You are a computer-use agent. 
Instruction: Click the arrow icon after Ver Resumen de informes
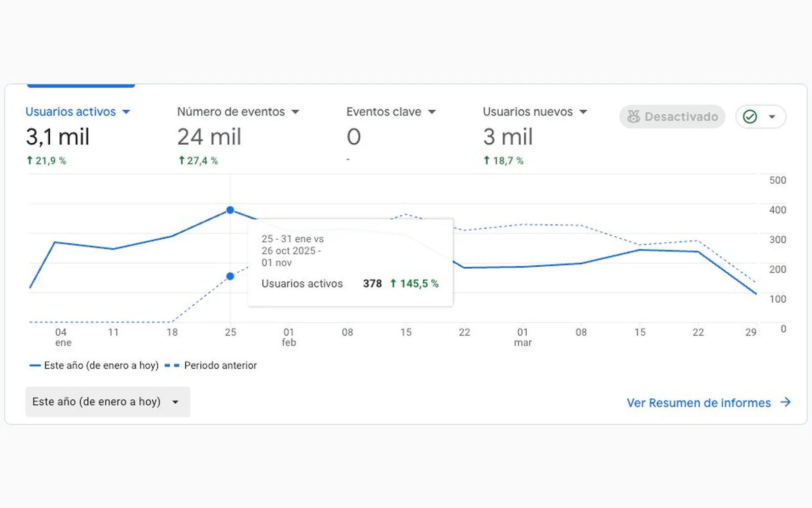pyautogui.click(x=786, y=402)
